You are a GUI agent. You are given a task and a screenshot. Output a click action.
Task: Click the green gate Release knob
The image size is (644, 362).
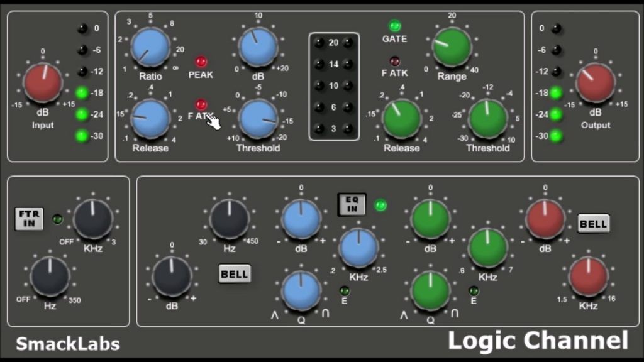pos(401,118)
